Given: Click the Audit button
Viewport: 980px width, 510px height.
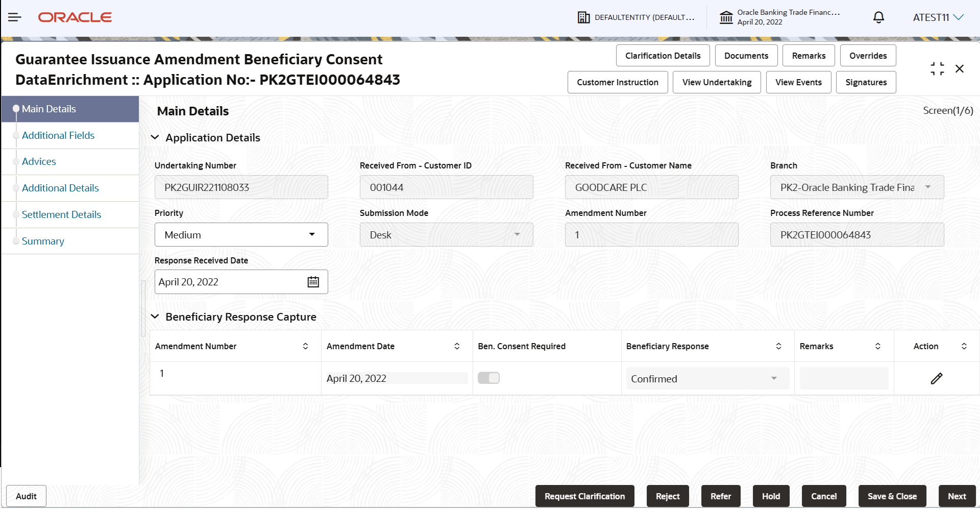Looking at the screenshot, I should pos(26,496).
